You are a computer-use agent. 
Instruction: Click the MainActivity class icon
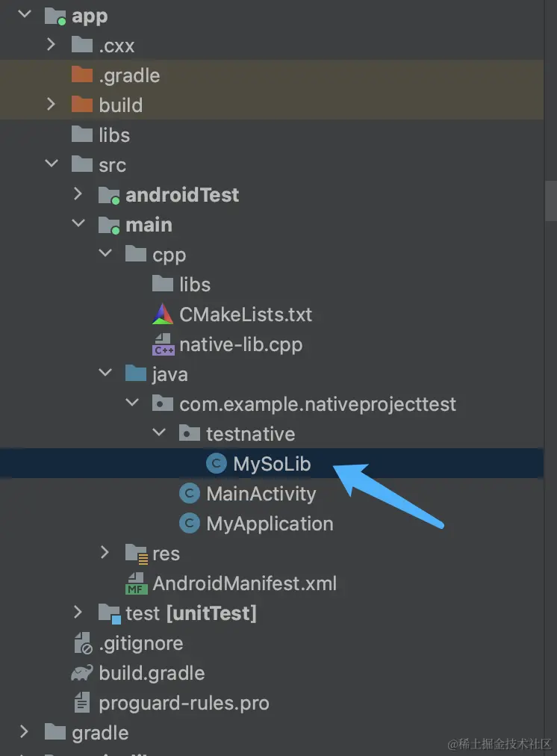point(190,494)
